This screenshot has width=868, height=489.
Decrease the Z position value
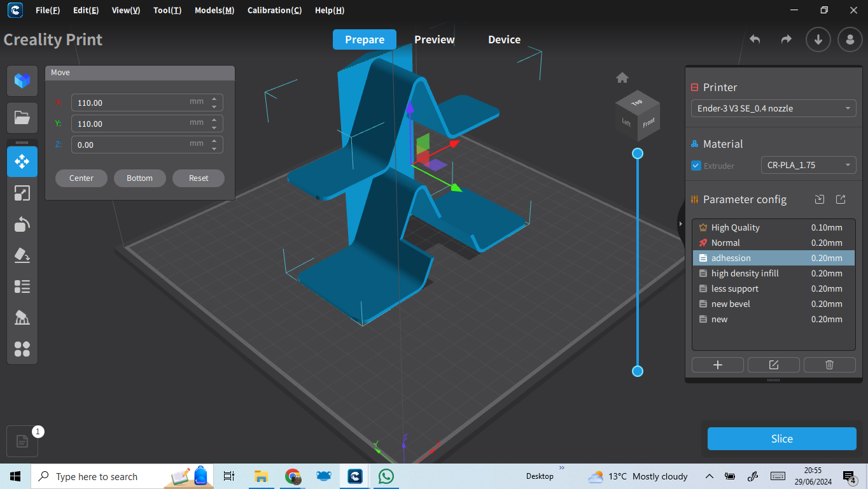214,148
